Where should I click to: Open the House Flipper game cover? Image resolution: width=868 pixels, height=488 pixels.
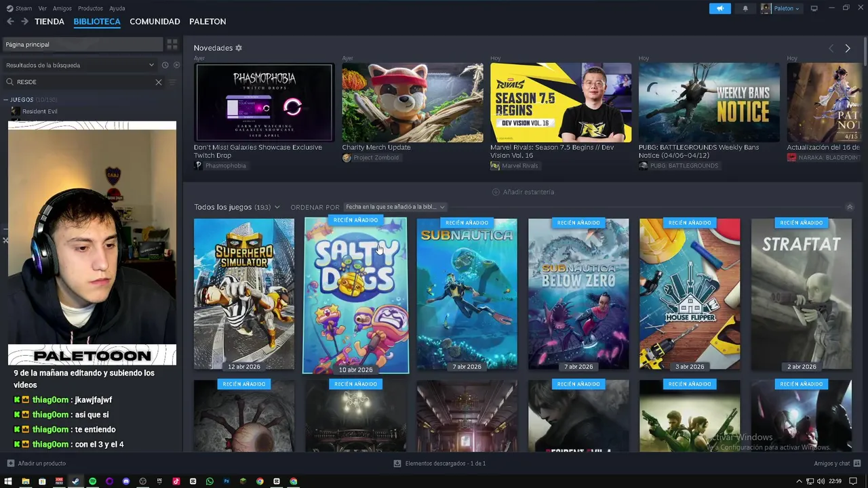pyautogui.click(x=690, y=294)
